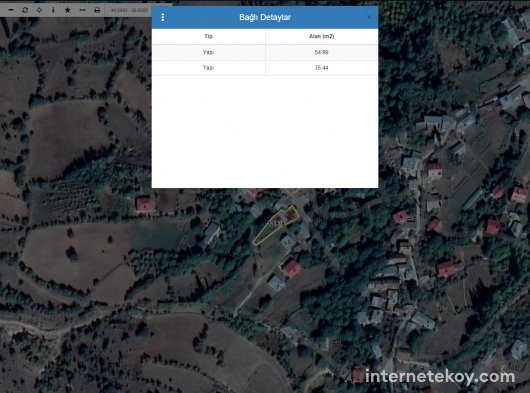Select the measure distance tool icon

(x=82, y=10)
